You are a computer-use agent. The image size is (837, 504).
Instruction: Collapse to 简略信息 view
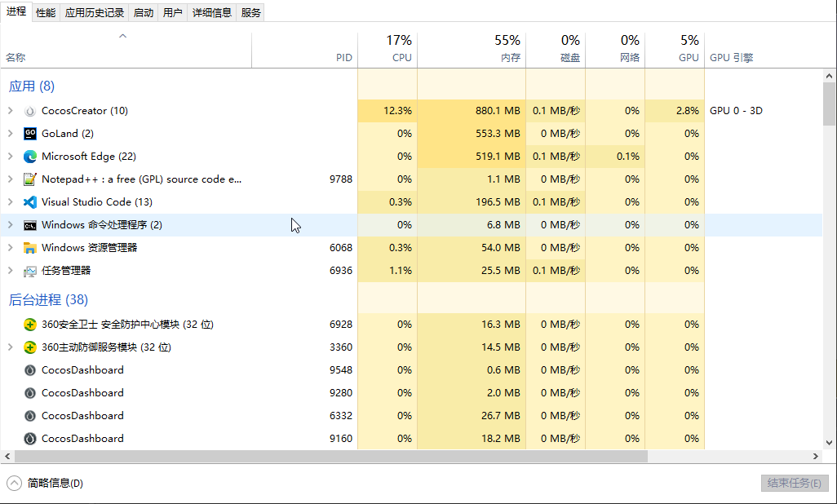46,483
